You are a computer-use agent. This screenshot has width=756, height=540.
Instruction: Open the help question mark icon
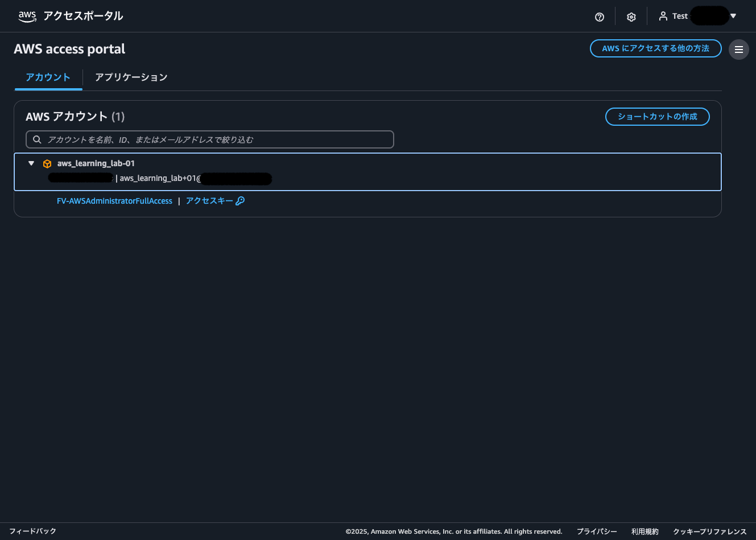pos(599,17)
